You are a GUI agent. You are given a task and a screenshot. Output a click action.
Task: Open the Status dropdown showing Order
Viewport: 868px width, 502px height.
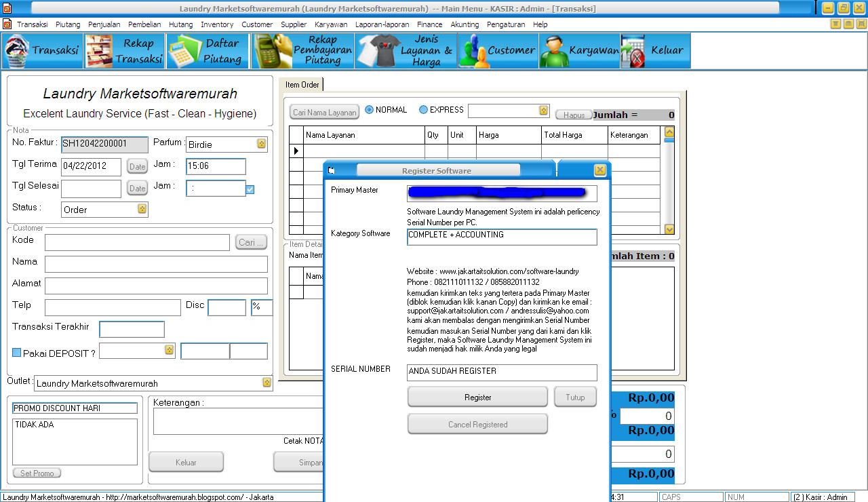click(141, 210)
